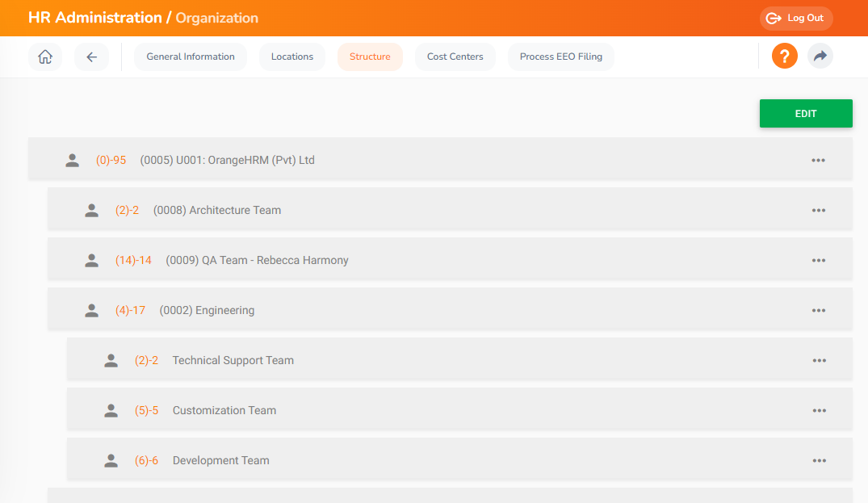
Task: Click the green EDIT button
Action: point(806,114)
